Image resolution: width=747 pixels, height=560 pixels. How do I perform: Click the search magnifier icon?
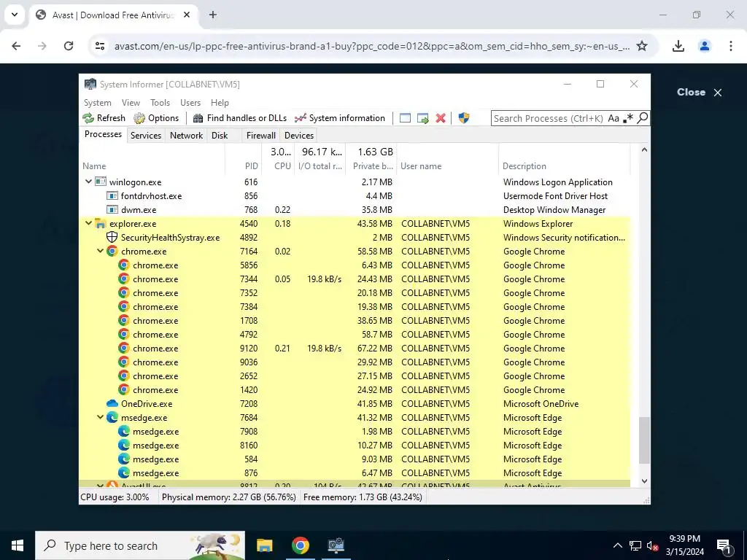pyautogui.click(x=642, y=117)
